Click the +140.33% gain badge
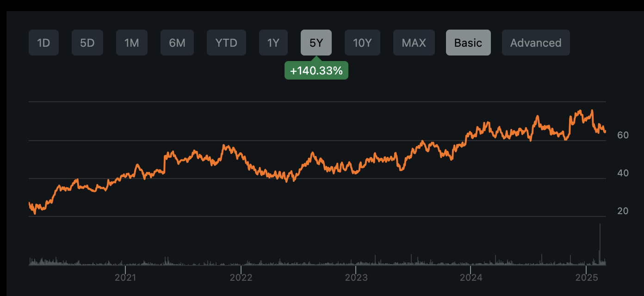The width and height of the screenshot is (644, 296). tap(316, 70)
